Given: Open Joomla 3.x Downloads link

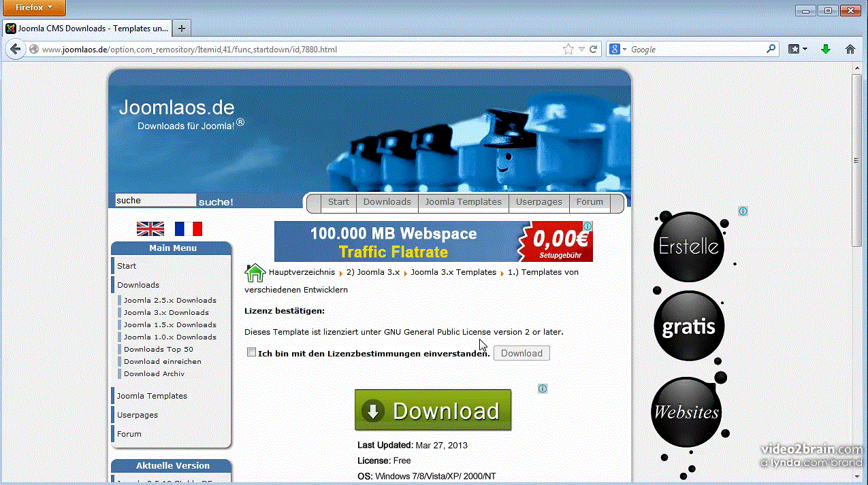Looking at the screenshot, I should tap(166, 312).
